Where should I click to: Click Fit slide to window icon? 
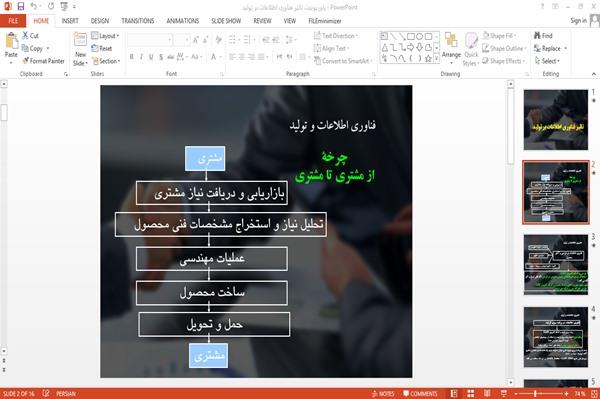pos(594,394)
